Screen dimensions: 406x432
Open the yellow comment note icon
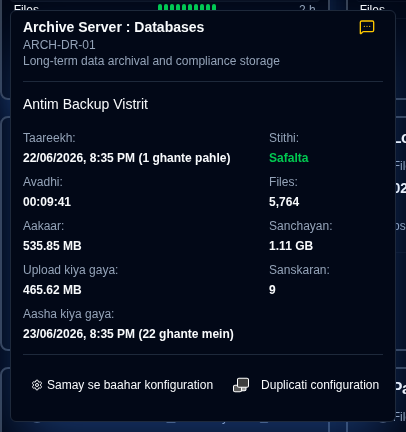coord(367,27)
